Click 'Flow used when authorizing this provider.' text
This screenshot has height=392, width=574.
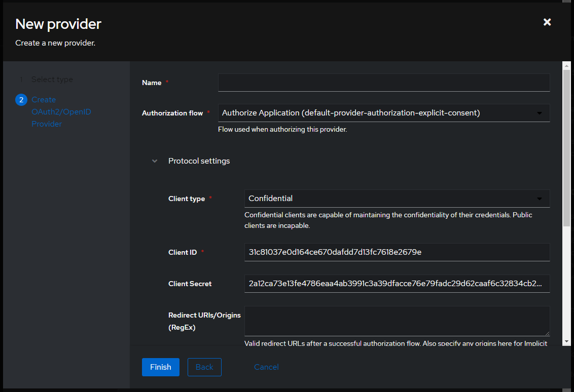[x=282, y=130]
